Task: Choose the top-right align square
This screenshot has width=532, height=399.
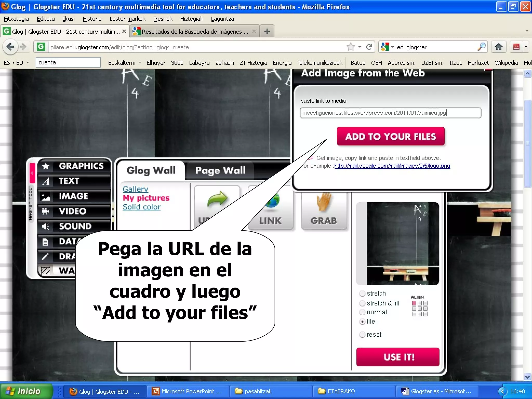Action: [425, 303]
